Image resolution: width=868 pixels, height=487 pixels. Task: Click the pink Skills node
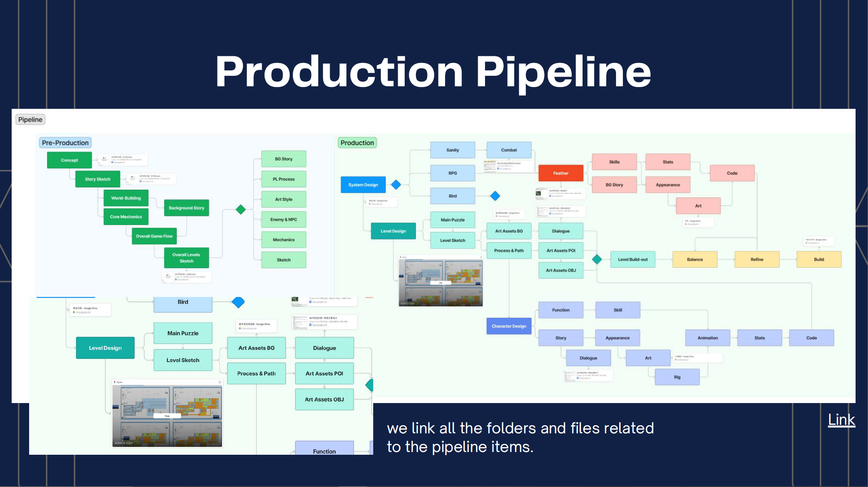[614, 162]
